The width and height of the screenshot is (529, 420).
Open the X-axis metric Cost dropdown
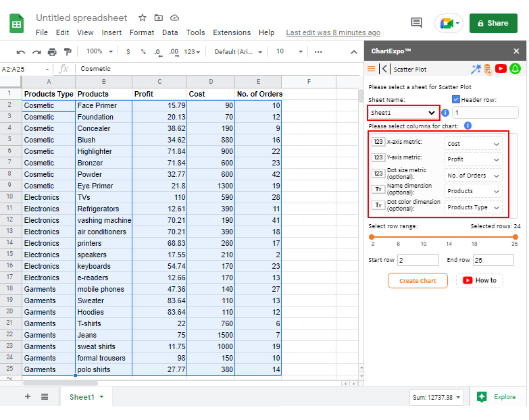click(x=473, y=144)
